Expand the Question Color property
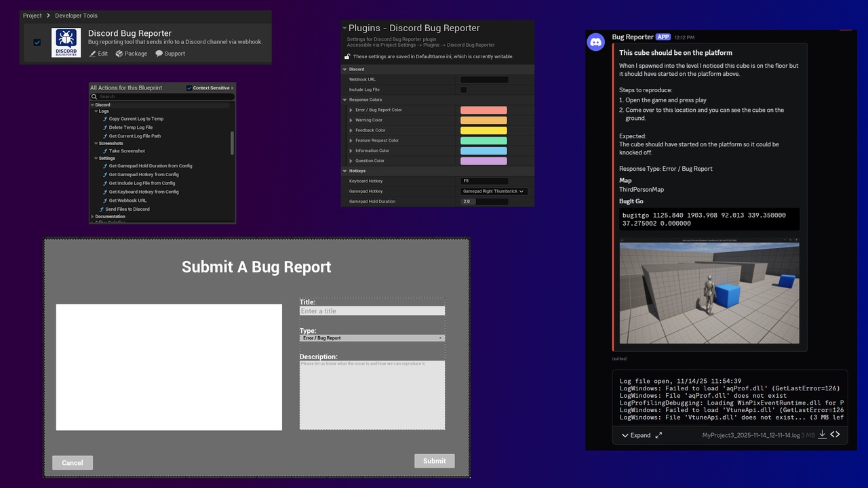 point(351,161)
